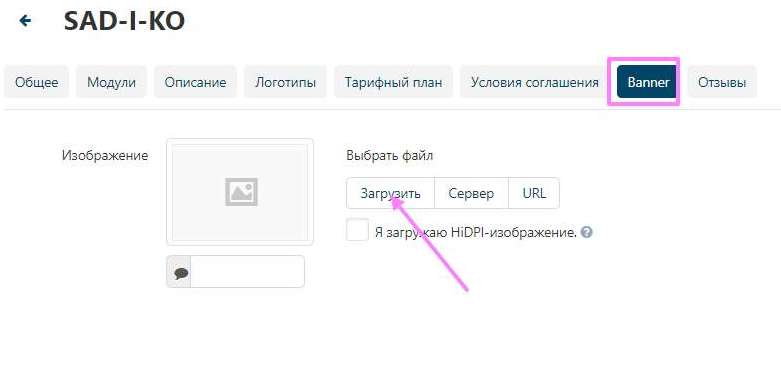Screen dimensions: 781x370
Task: Click the image placeholder picture icon
Action: pyautogui.click(x=241, y=192)
